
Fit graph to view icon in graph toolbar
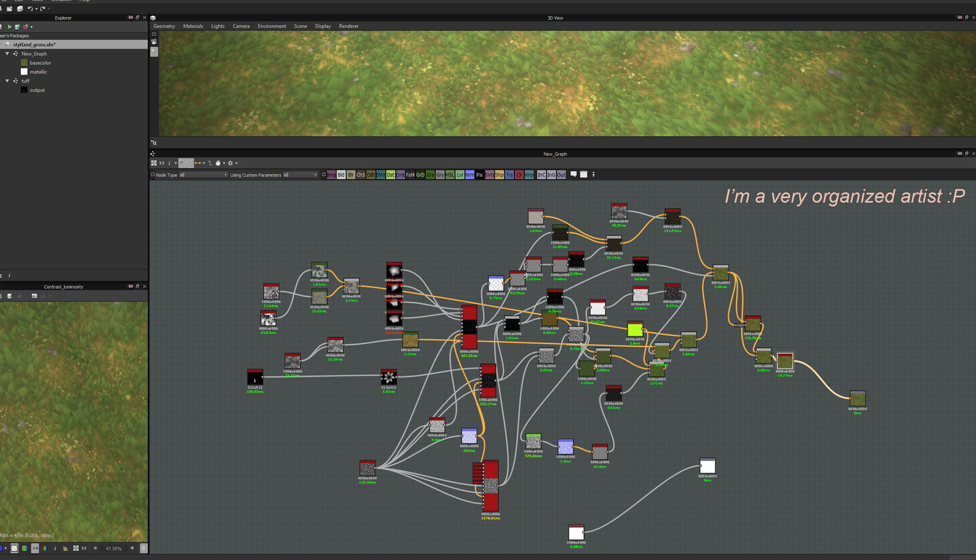click(154, 163)
